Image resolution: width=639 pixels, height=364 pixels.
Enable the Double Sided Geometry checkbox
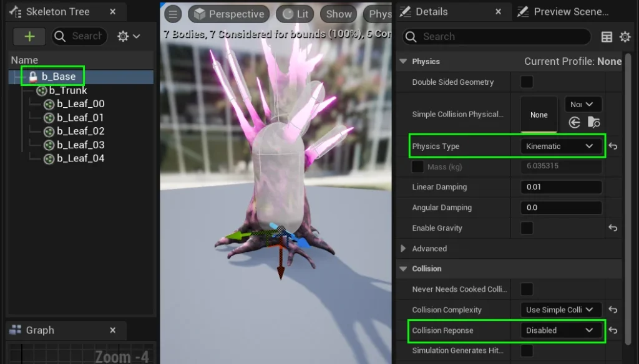click(x=527, y=82)
